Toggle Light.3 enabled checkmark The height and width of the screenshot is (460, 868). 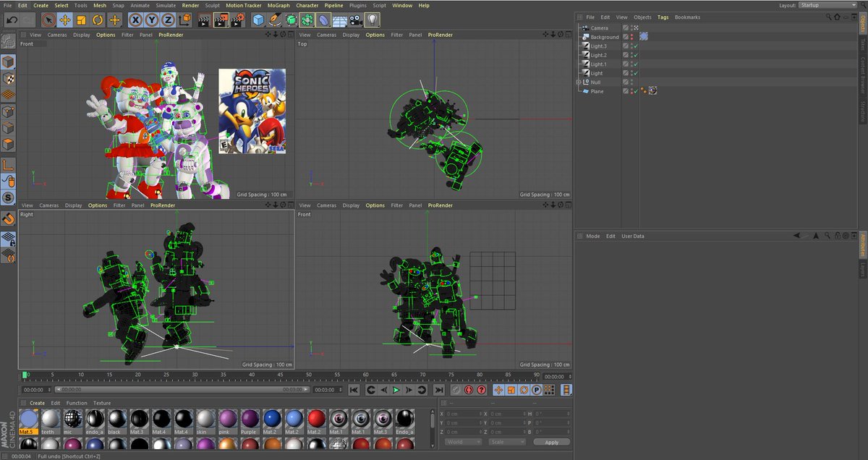pyautogui.click(x=635, y=46)
